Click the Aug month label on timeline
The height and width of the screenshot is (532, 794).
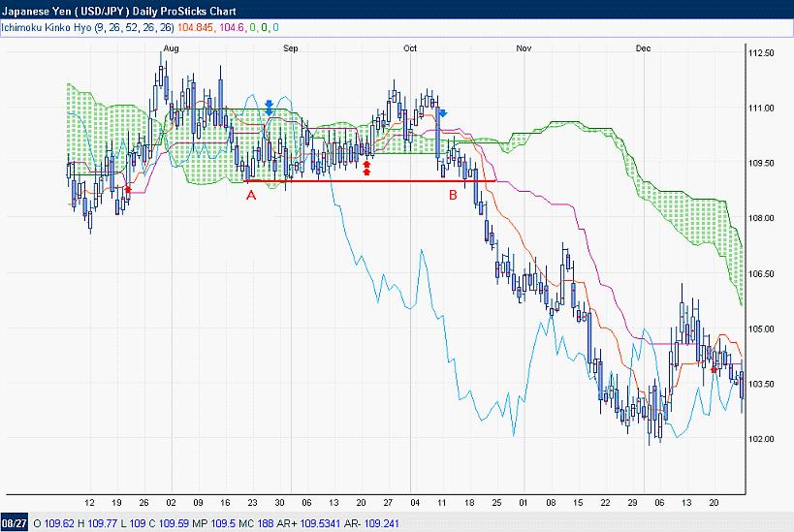[x=172, y=47]
